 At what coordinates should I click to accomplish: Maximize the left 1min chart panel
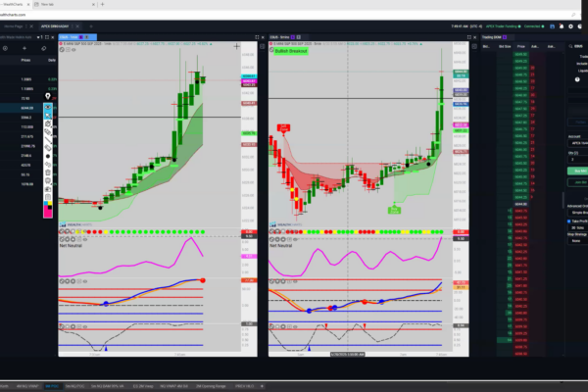pyautogui.click(x=257, y=37)
